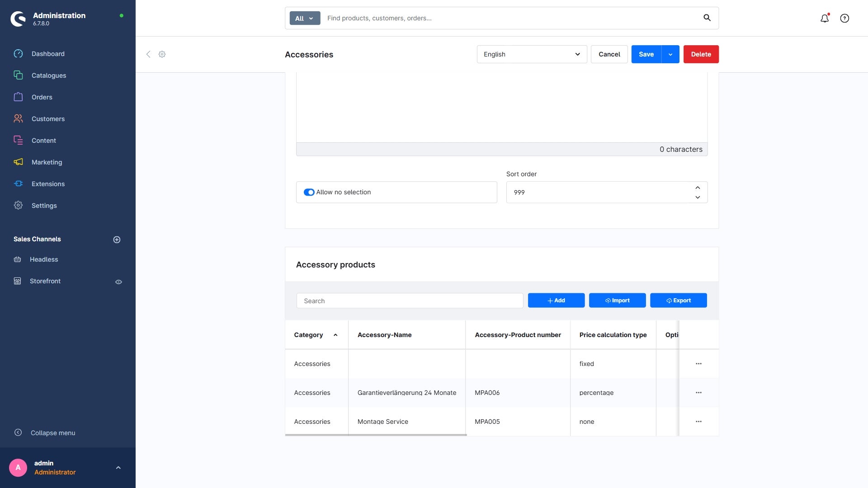868x488 pixels.
Task: Add a sales channel with the plus icon
Action: pyautogui.click(x=117, y=239)
